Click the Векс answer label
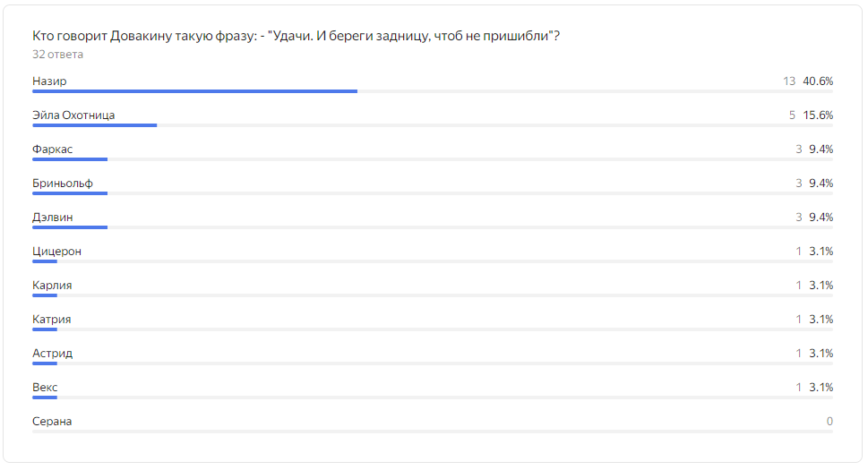Viewport: 868px width, 470px height. pos(45,388)
